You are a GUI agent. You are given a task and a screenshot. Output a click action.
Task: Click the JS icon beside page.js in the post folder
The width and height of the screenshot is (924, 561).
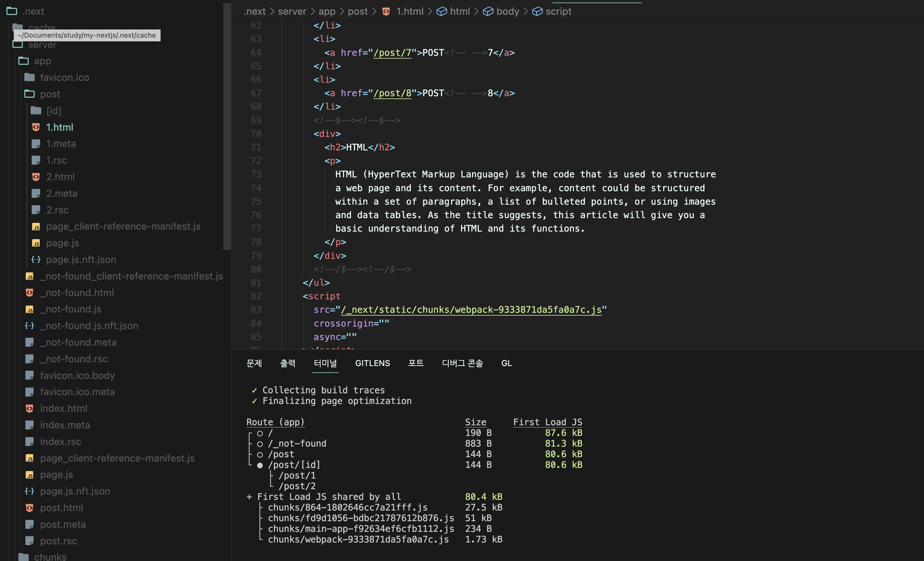coord(36,243)
